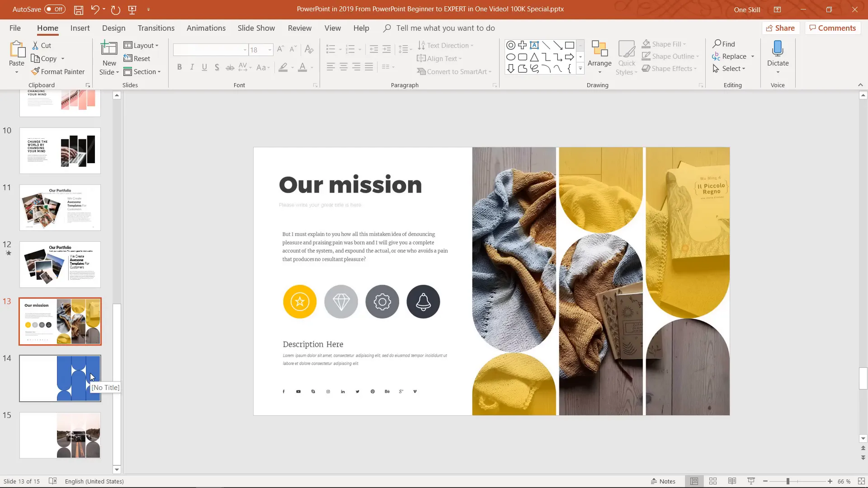Click text highlight color swatch
Screen dimensions: 868x488
(283, 67)
